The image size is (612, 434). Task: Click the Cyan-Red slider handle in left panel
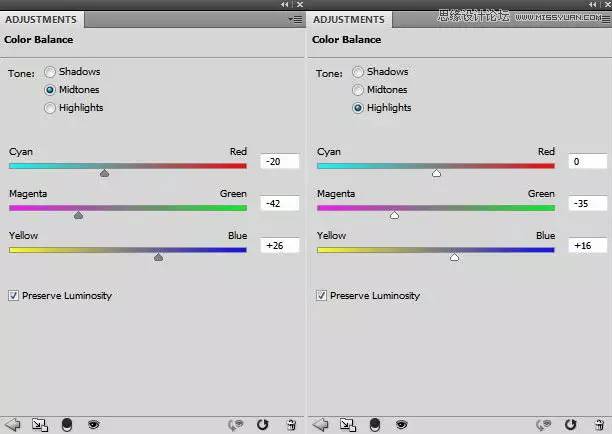tap(104, 173)
